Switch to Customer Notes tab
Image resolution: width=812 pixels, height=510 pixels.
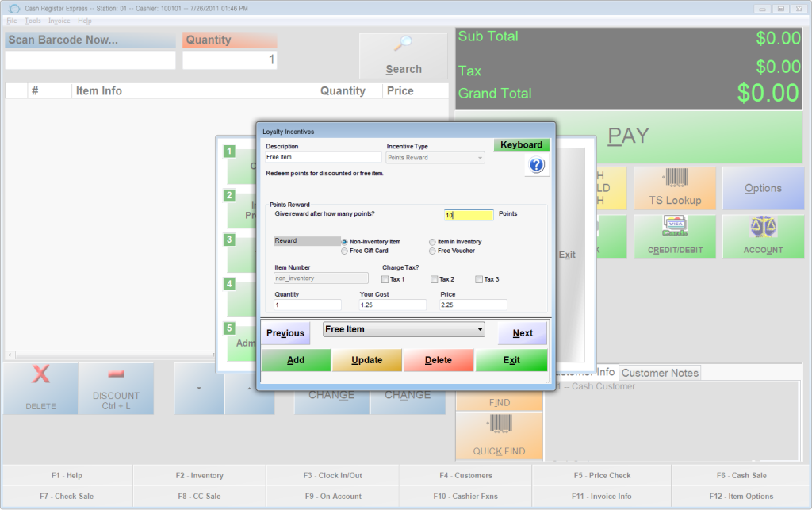click(x=660, y=373)
